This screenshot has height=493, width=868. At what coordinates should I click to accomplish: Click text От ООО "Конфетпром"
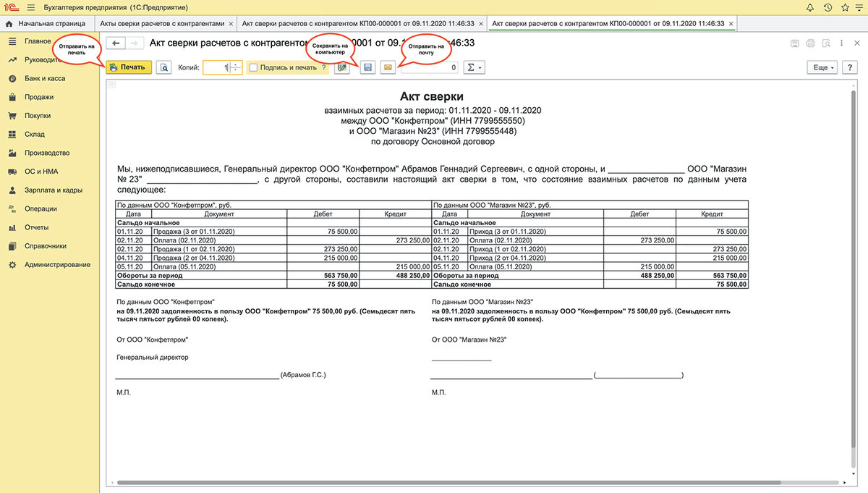(153, 339)
